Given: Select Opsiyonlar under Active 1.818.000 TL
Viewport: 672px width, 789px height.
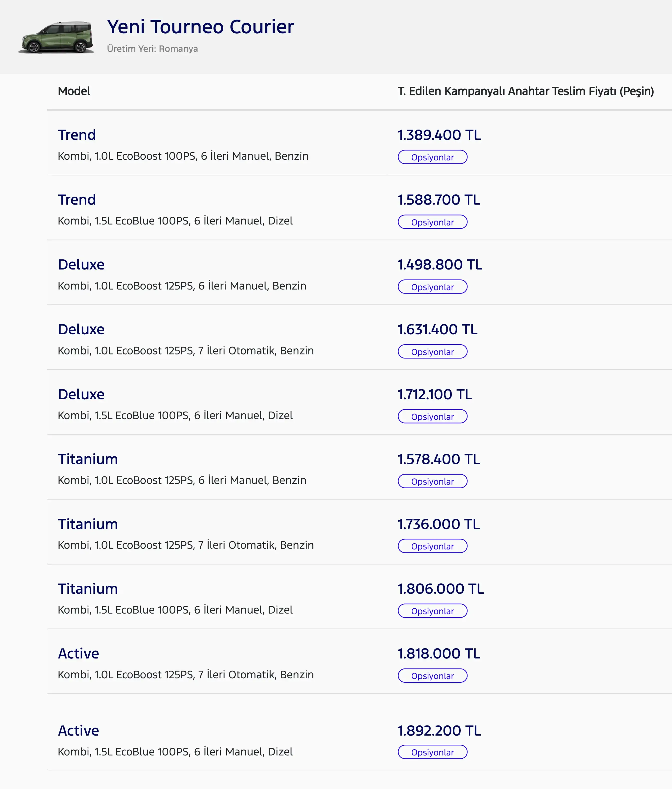Looking at the screenshot, I should click(x=432, y=676).
